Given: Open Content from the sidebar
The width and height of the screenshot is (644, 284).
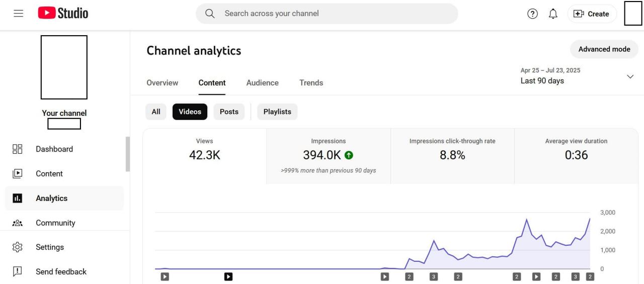Looking at the screenshot, I should pos(49,174).
